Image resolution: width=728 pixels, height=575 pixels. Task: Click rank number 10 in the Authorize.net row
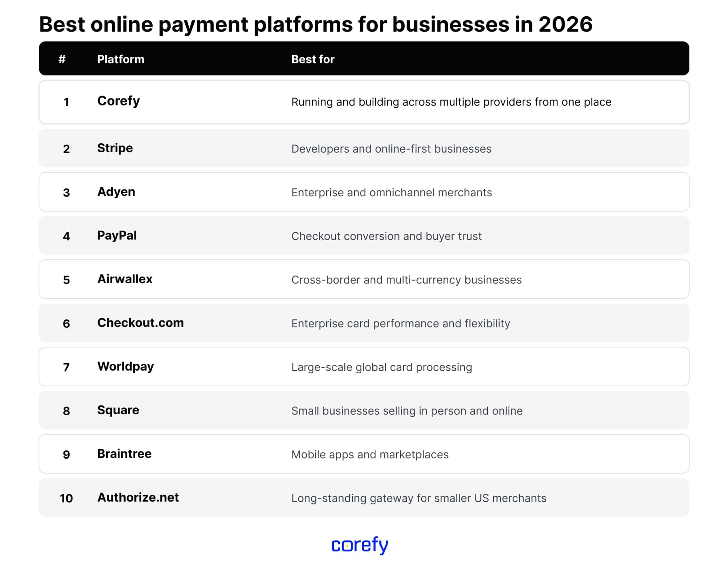[x=66, y=498]
